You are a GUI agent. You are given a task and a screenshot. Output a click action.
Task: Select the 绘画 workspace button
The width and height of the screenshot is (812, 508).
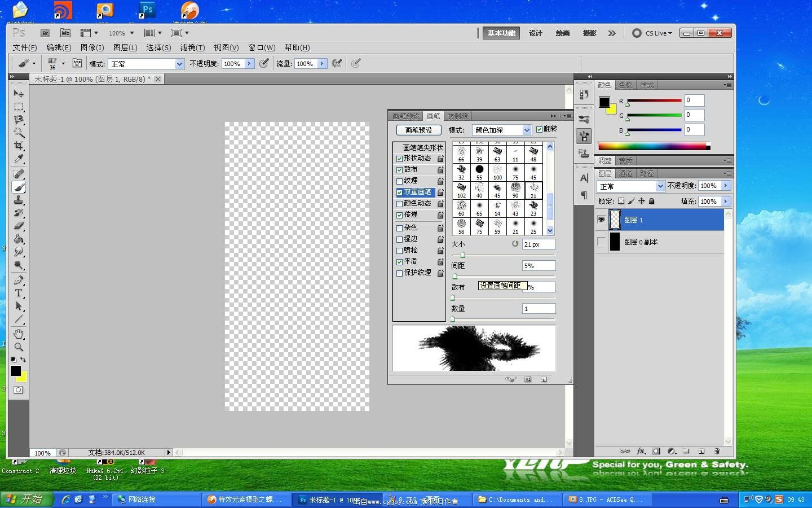pyautogui.click(x=563, y=33)
